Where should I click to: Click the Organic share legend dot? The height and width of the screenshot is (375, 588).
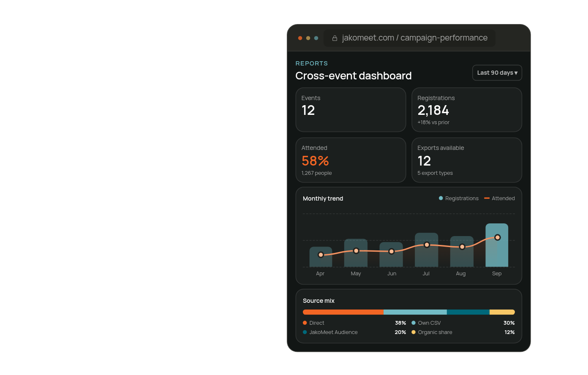(x=414, y=332)
